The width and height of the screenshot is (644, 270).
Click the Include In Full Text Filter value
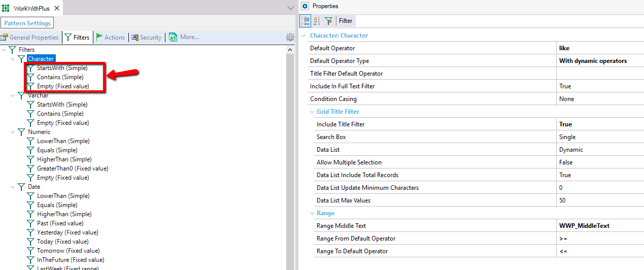600,86
